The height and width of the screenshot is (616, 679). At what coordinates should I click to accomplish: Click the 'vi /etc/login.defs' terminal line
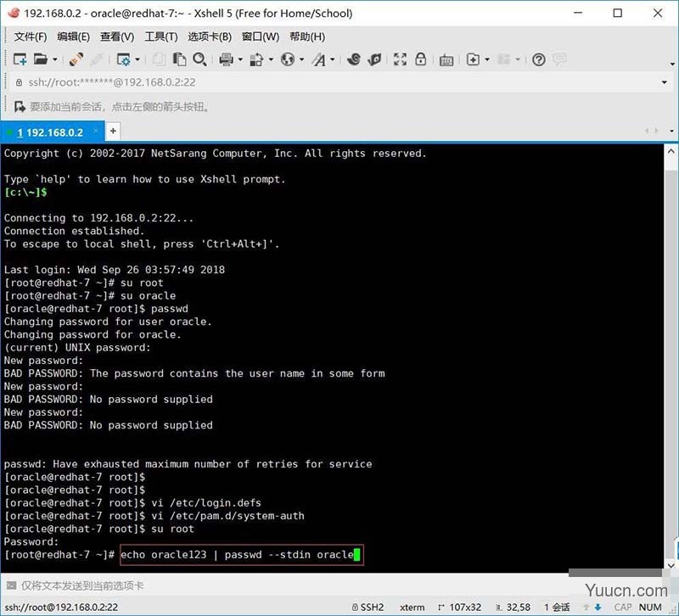(206, 503)
